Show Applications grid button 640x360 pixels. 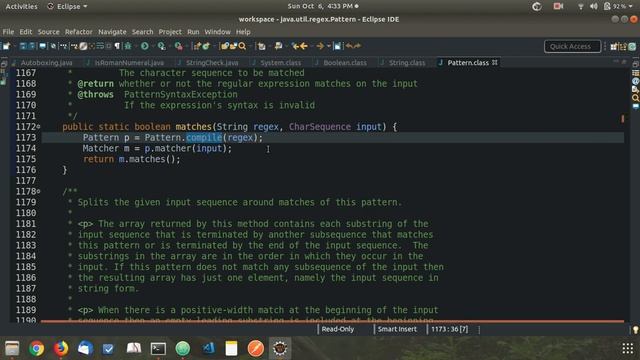(x=628, y=348)
